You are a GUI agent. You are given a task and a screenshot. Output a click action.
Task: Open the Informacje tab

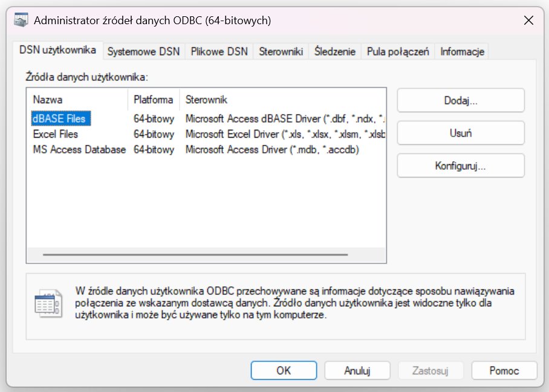(x=462, y=52)
